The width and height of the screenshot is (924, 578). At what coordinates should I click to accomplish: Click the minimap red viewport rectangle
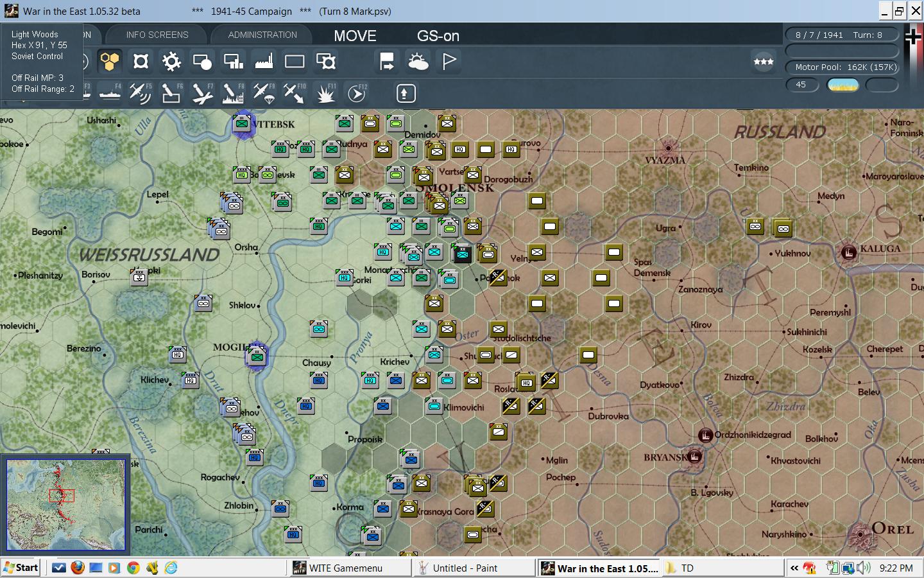[x=62, y=496]
